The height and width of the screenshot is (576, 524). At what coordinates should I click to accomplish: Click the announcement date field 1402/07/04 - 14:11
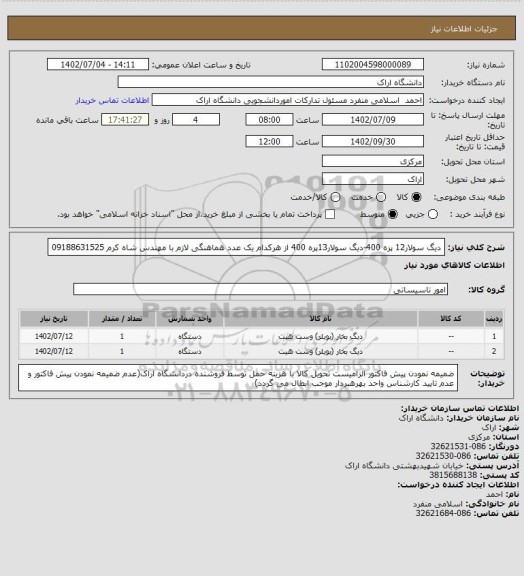coord(98,65)
